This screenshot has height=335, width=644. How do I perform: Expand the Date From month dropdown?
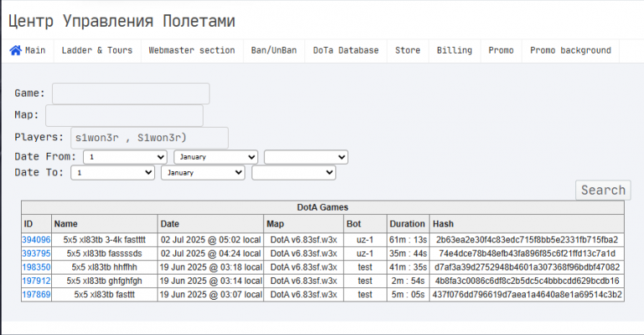pos(216,157)
